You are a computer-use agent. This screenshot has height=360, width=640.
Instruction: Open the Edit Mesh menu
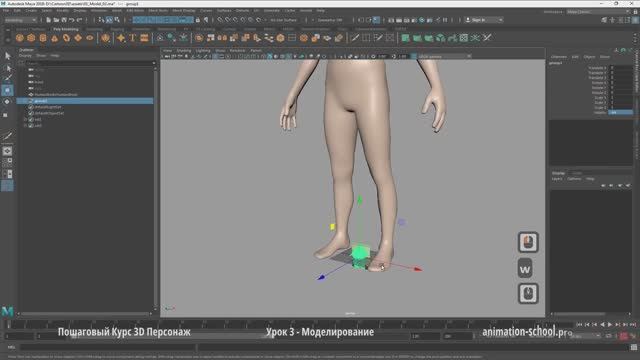click(x=135, y=10)
